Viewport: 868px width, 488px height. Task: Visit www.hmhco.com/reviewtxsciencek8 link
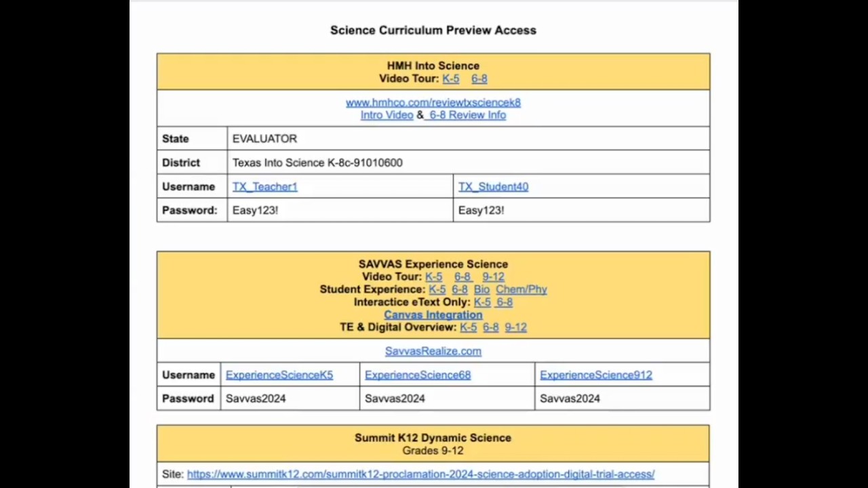pos(433,102)
